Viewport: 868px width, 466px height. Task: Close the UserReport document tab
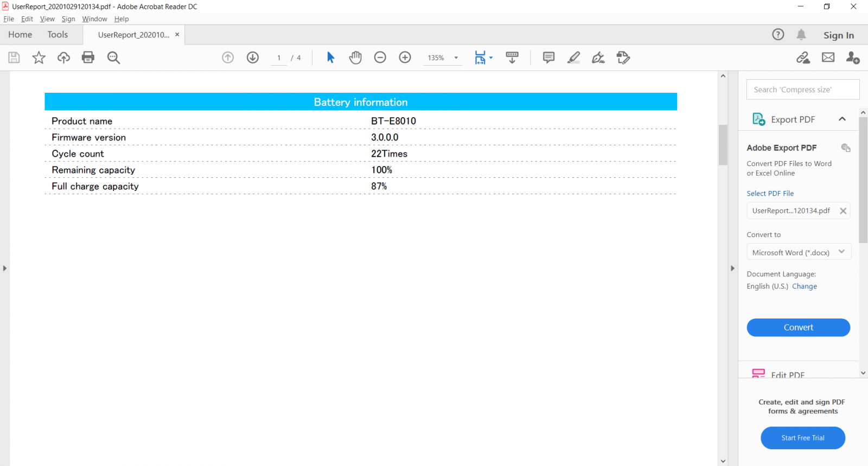(177, 34)
